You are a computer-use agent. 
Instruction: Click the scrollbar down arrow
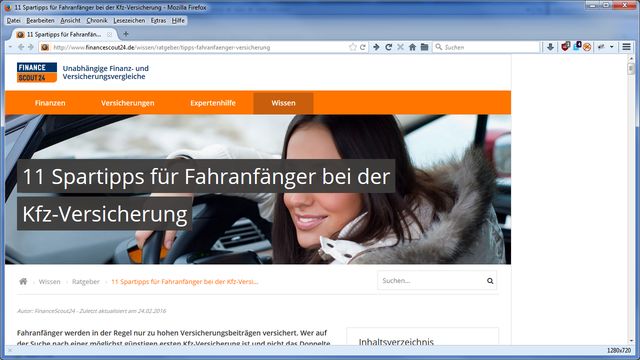click(631, 341)
